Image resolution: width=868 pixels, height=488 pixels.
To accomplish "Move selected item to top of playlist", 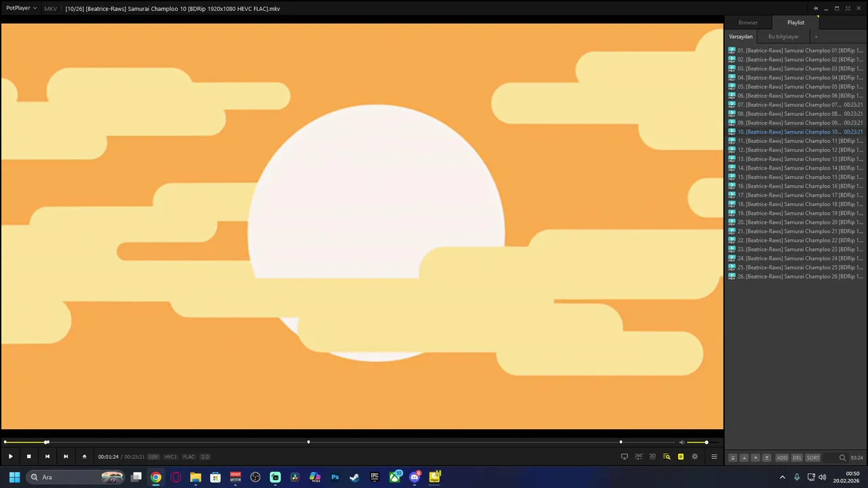I will (732, 457).
